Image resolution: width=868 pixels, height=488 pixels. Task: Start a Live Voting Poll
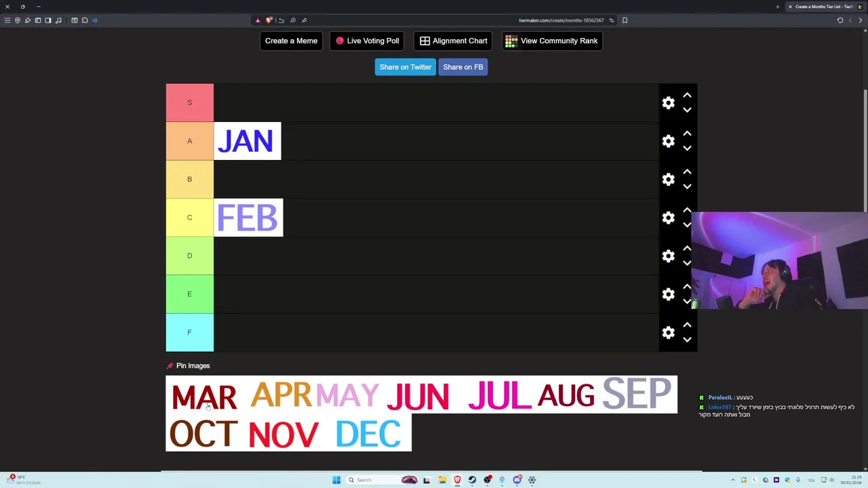pos(367,41)
